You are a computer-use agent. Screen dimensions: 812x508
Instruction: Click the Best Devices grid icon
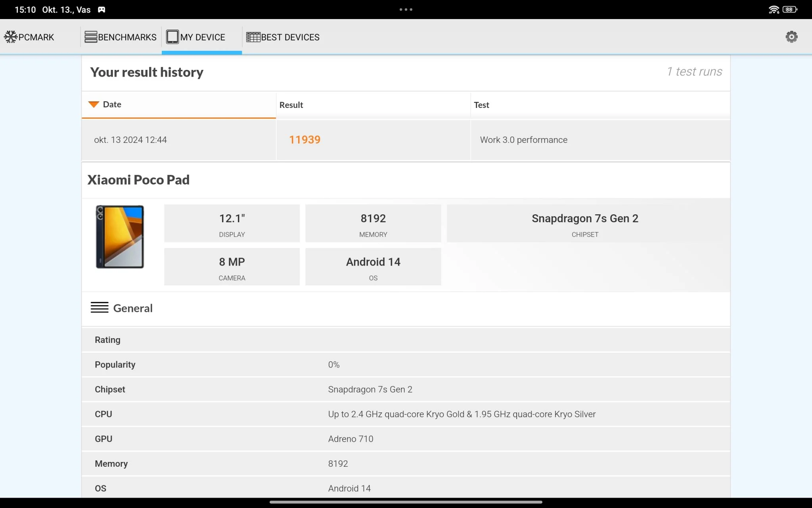click(253, 37)
